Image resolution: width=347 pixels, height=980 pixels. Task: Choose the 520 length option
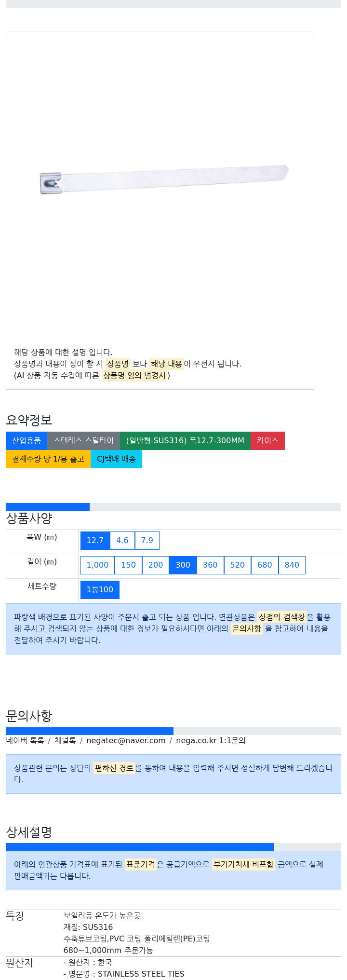tap(238, 565)
